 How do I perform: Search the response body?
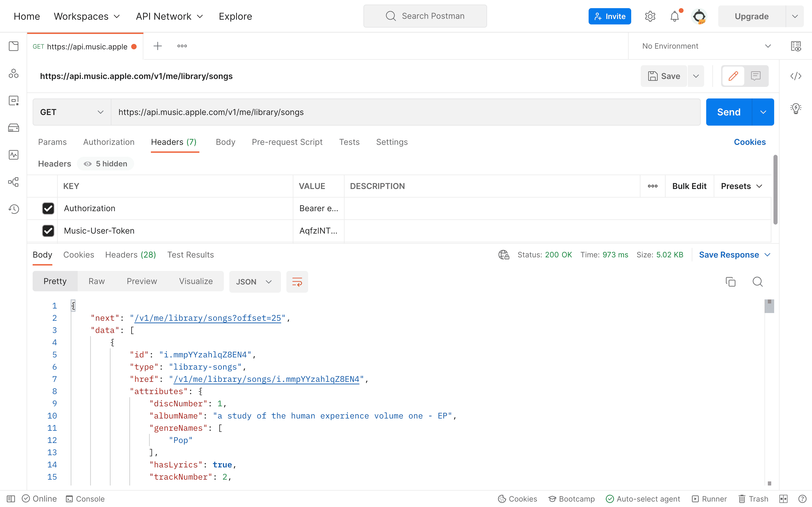tap(757, 282)
